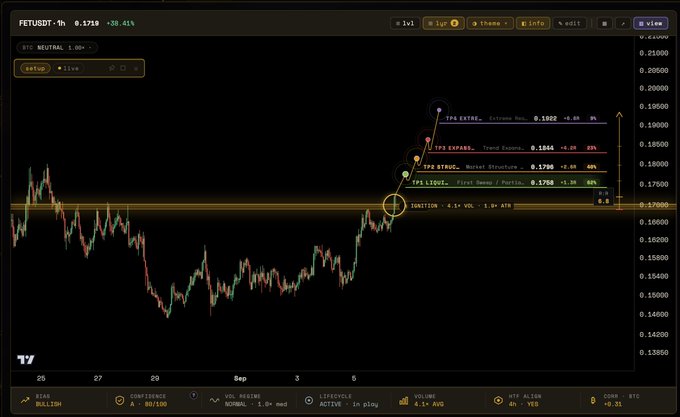Click the 29 date label on time axis
This screenshot has width=680, height=417.
[155, 378]
